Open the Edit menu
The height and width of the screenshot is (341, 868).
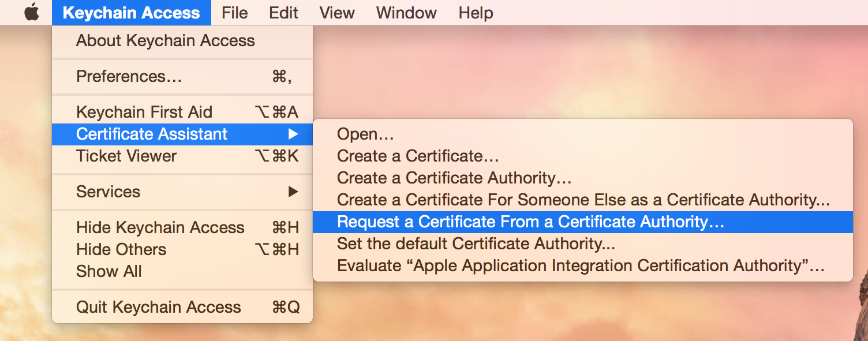[x=283, y=12]
